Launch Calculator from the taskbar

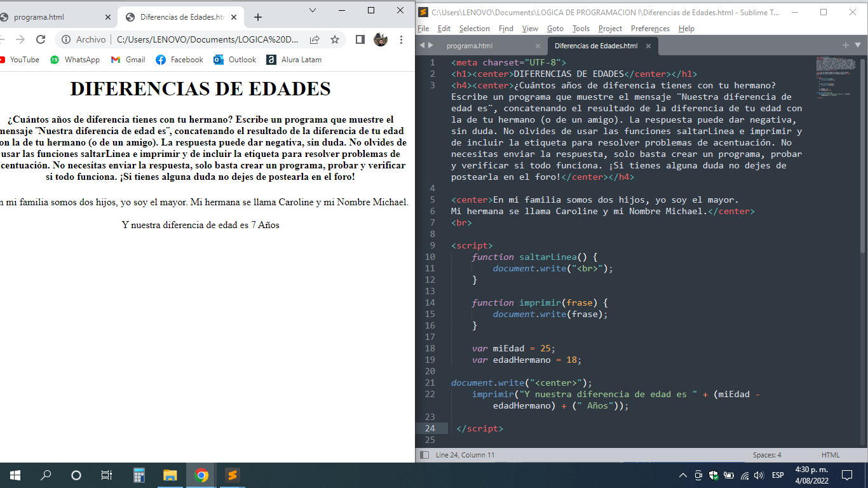coord(139,475)
